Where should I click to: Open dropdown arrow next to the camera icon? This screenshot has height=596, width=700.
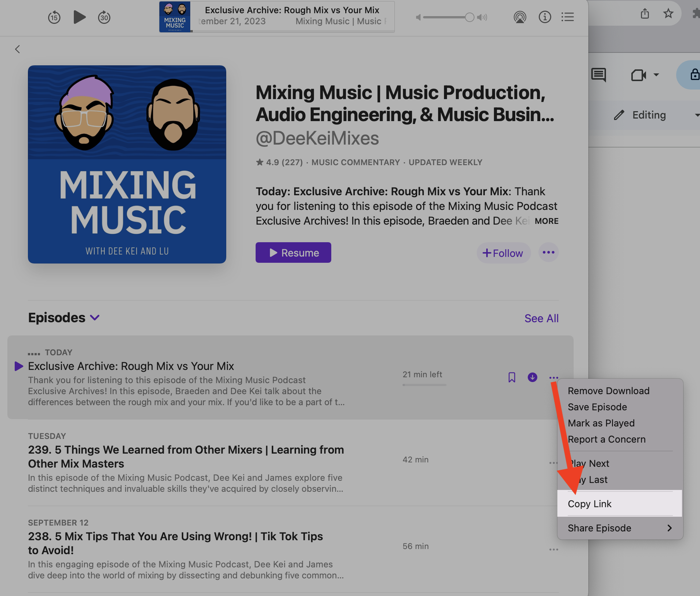656,75
